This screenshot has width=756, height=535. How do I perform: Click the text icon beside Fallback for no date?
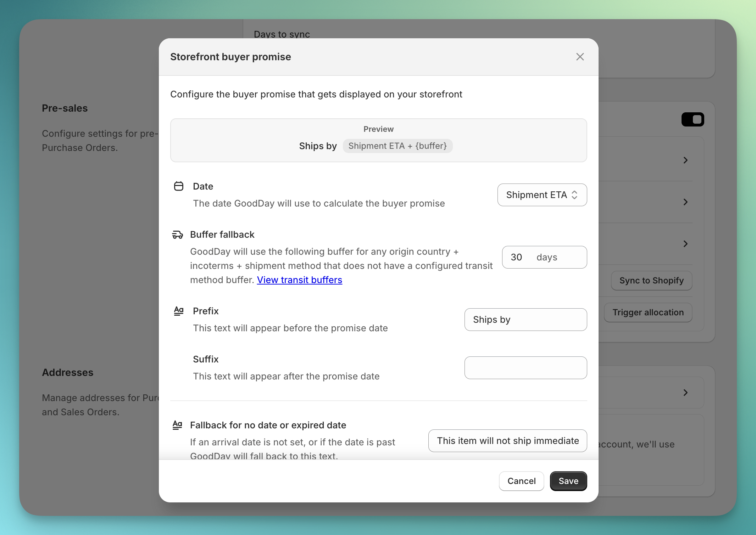pyautogui.click(x=177, y=425)
